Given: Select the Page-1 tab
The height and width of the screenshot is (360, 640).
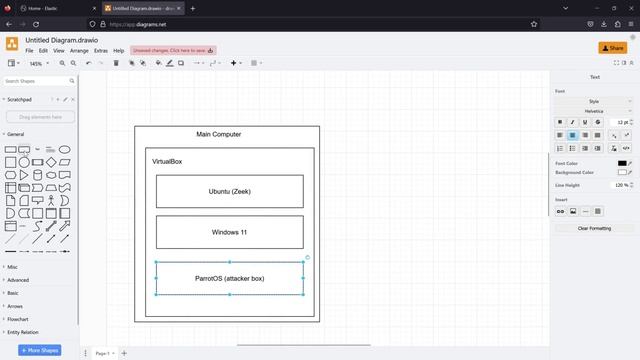Looking at the screenshot, I should tap(104, 353).
